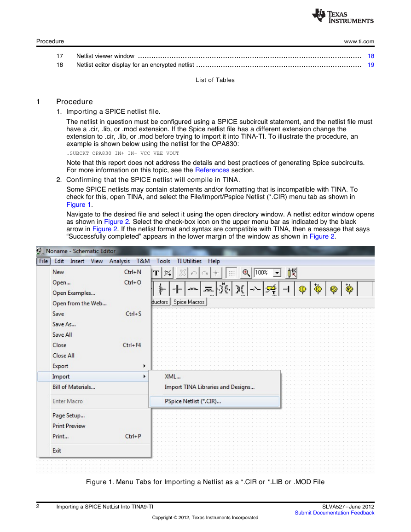
Task: Choose Save in File menu
Action: tap(93, 314)
